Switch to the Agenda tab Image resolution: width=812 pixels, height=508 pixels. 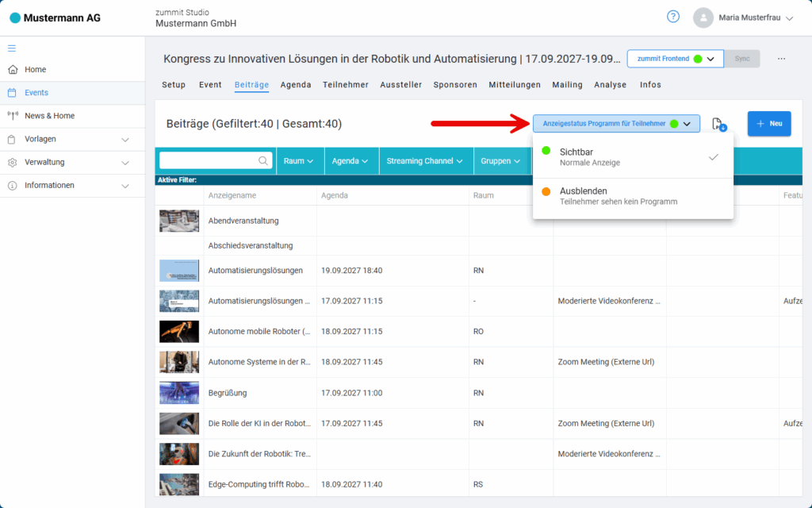(296, 85)
